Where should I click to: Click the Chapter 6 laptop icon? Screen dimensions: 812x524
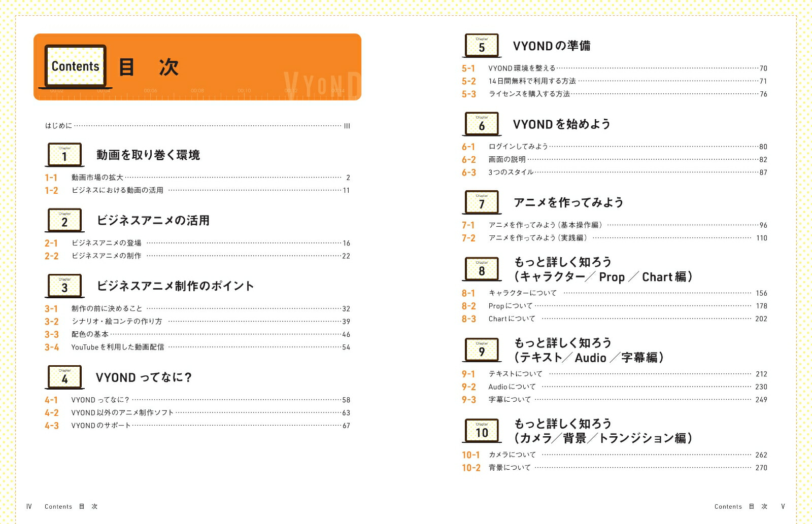click(x=482, y=124)
